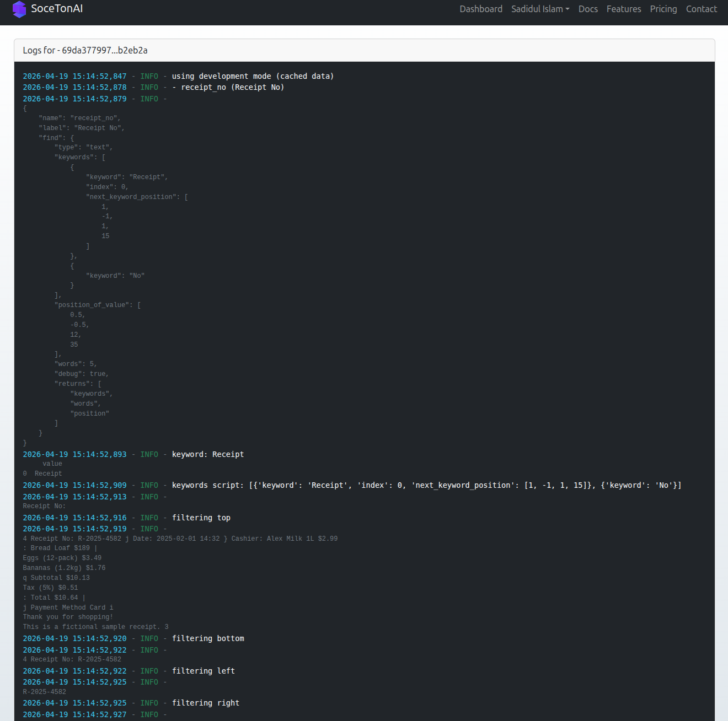Screen dimensions: 728x721
Task: Click the line 'Eggs (12-pack) $3.49'
Action: (x=62, y=558)
